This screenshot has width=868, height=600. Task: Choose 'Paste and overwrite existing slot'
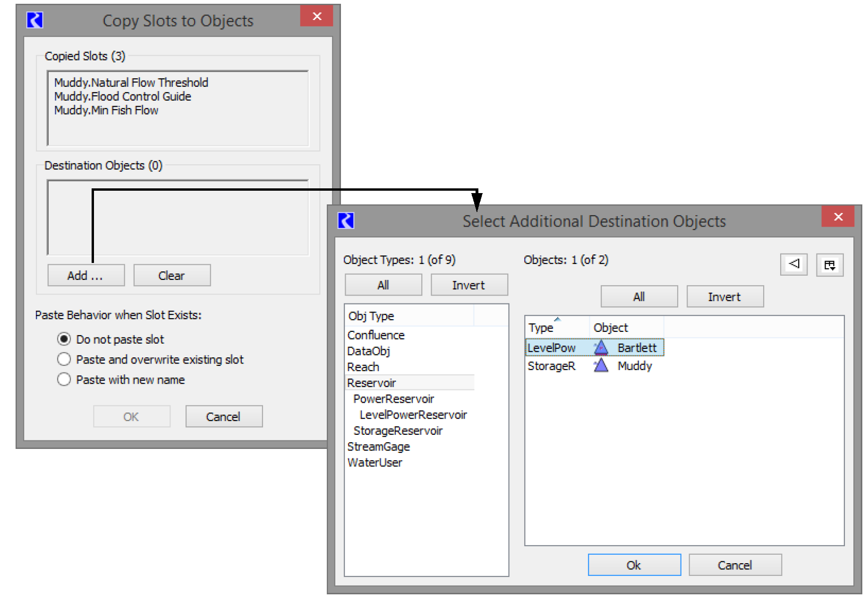[64, 360]
